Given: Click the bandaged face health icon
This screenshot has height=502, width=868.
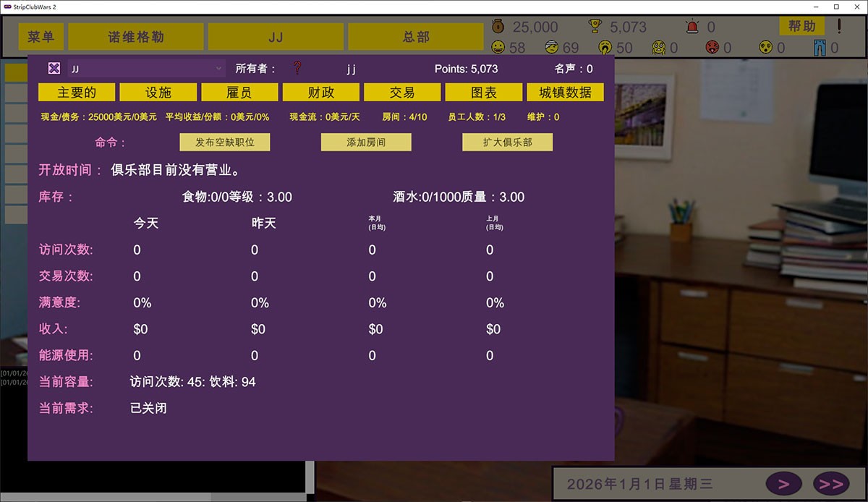Looking at the screenshot, I should tap(551, 48).
